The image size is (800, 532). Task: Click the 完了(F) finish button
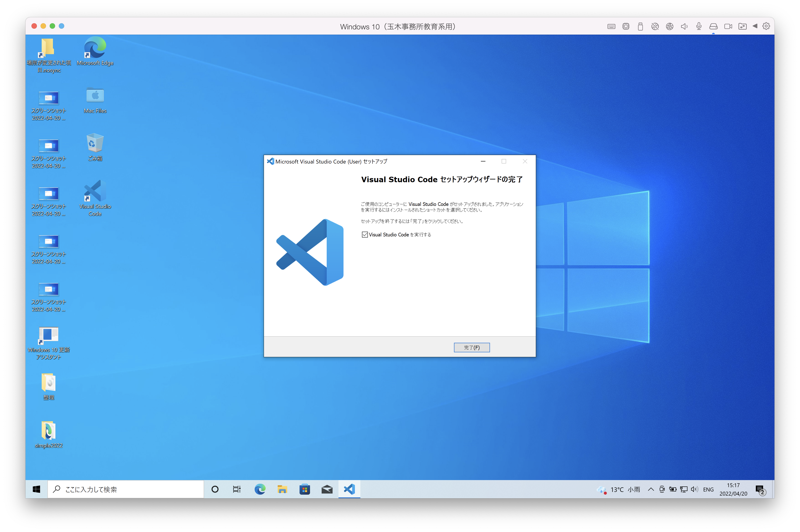472,348
